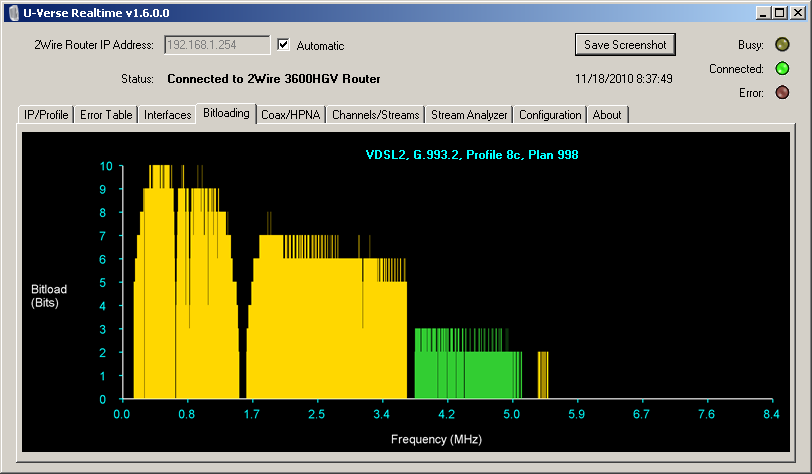Show the Stream Analyzer tab
The height and width of the screenshot is (474, 812).
click(x=469, y=115)
